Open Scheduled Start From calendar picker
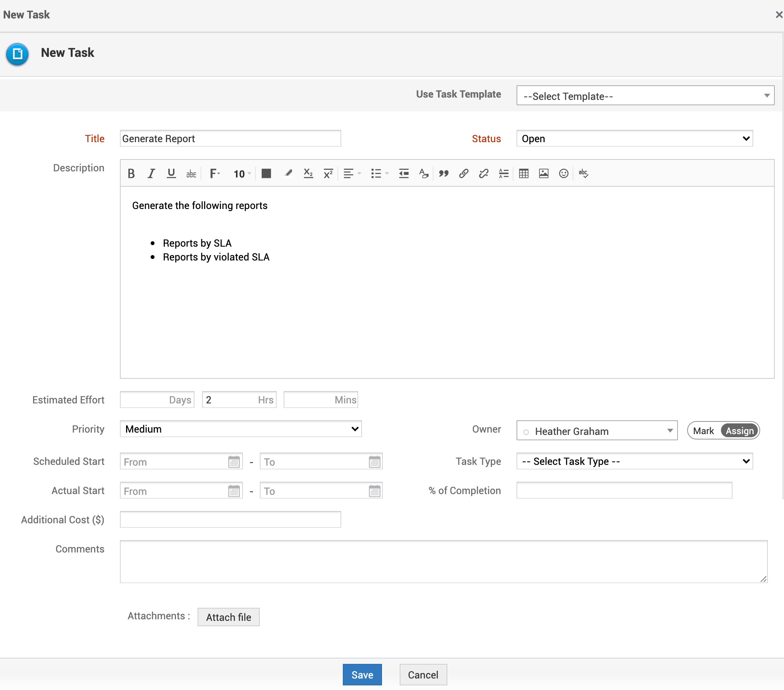Image resolution: width=784 pixels, height=690 pixels. pos(234,461)
